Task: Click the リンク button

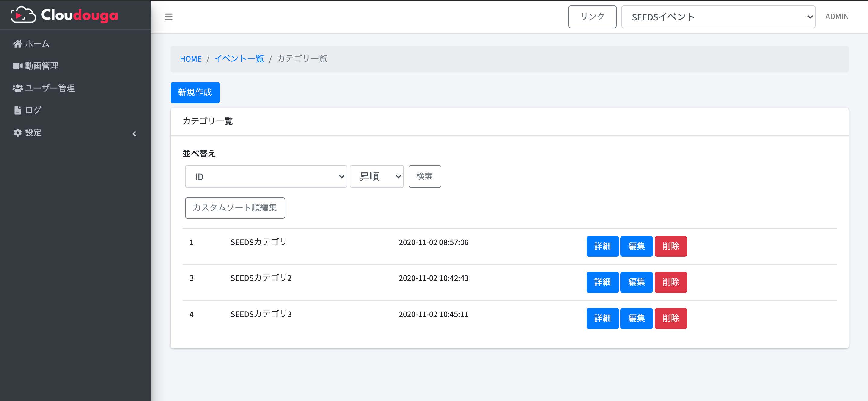Action: 592,17
